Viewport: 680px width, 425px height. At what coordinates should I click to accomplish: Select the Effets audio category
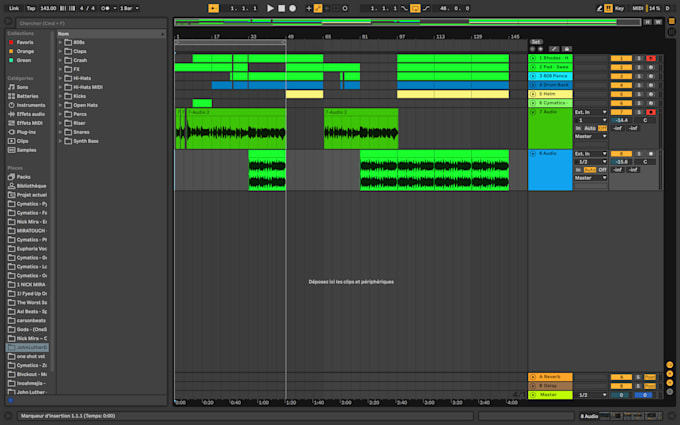[31, 114]
